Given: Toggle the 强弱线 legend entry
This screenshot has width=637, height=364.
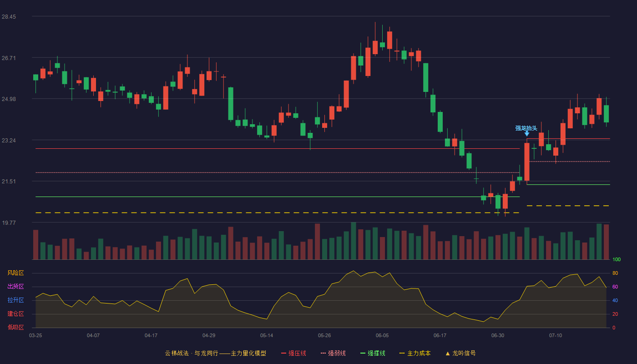Looking at the screenshot, I should coord(333,353).
